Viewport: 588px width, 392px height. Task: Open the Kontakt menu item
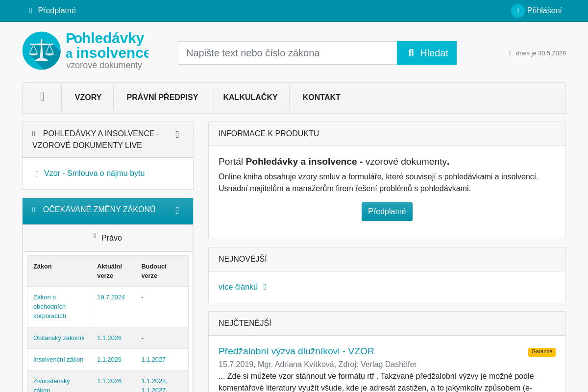tap(321, 97)
